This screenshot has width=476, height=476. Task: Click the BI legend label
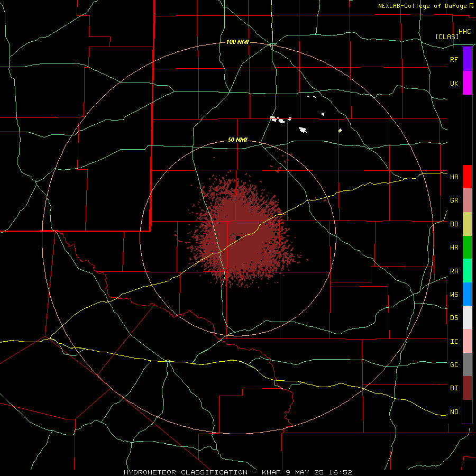click(454, 388)
